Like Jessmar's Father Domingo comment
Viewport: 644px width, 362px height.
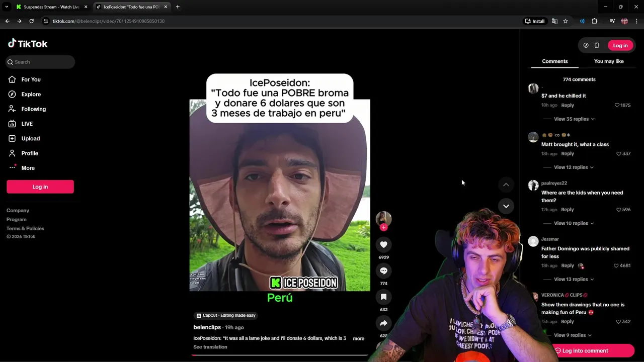click(x=616, y=265)
